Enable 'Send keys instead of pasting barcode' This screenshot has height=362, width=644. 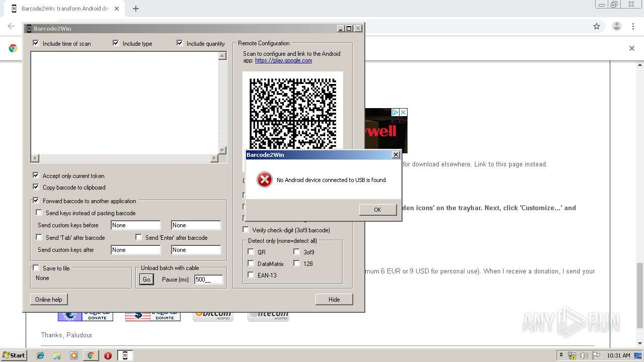[x=39, y=213]
